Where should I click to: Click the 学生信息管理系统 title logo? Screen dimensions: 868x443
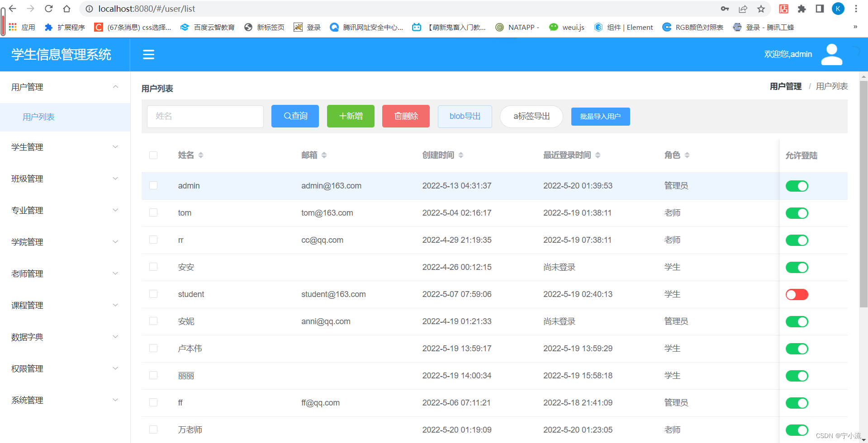click(x=61, y=55)
